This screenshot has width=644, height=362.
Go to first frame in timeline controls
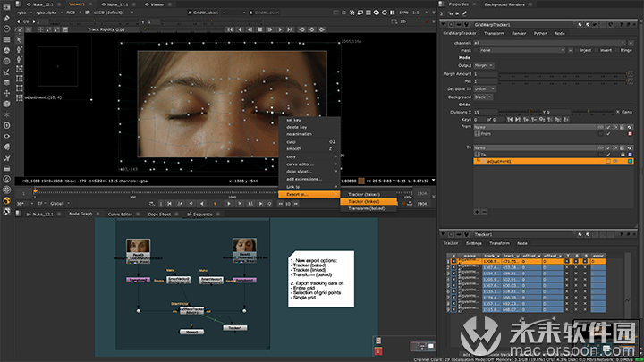pyautogui.click(x=169, y=204)
